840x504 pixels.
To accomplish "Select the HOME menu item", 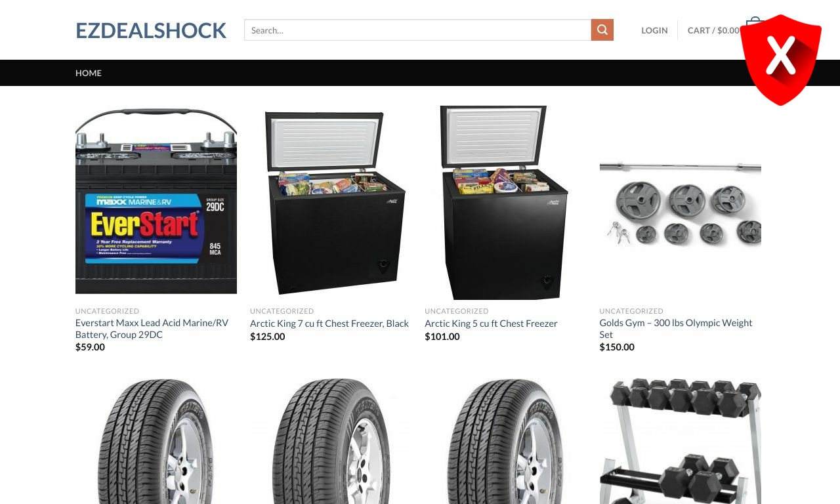I will click(x=89, y=73).
